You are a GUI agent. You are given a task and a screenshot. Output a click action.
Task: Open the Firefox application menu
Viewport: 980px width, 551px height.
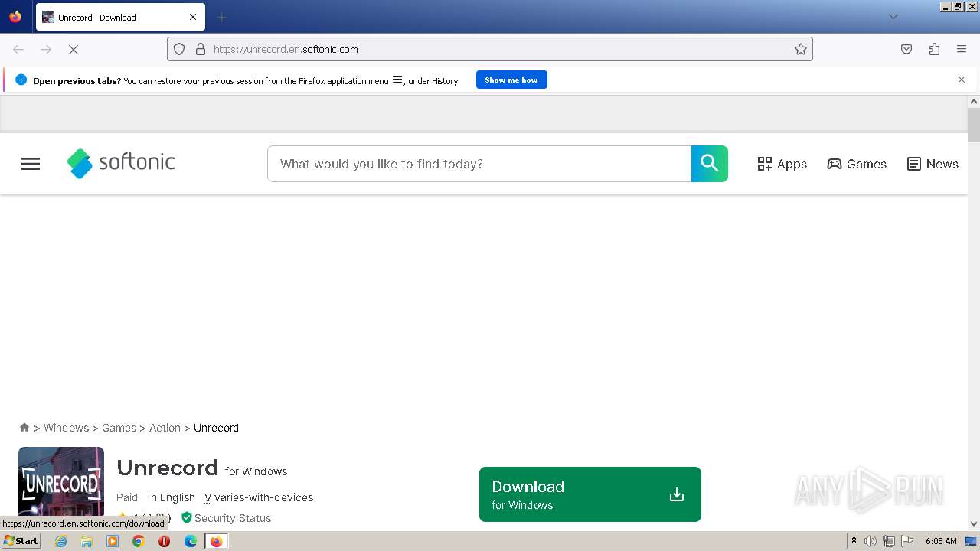click(962, 49)
